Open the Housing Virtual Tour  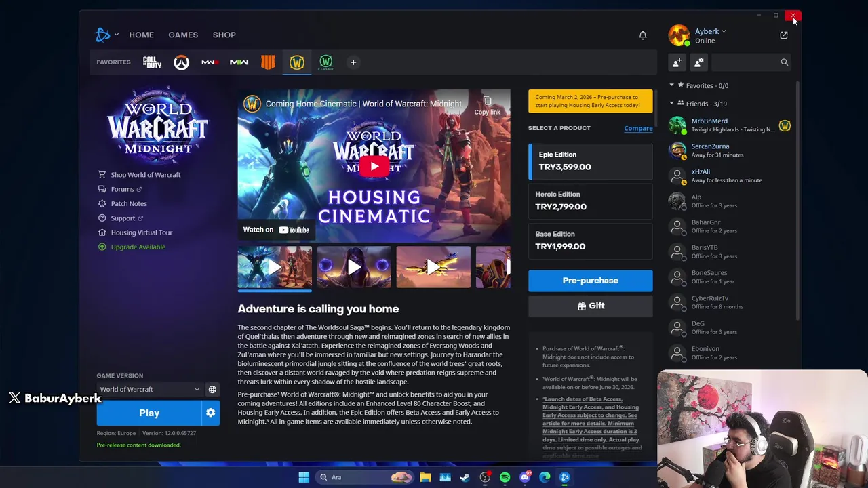coord(135,232)
